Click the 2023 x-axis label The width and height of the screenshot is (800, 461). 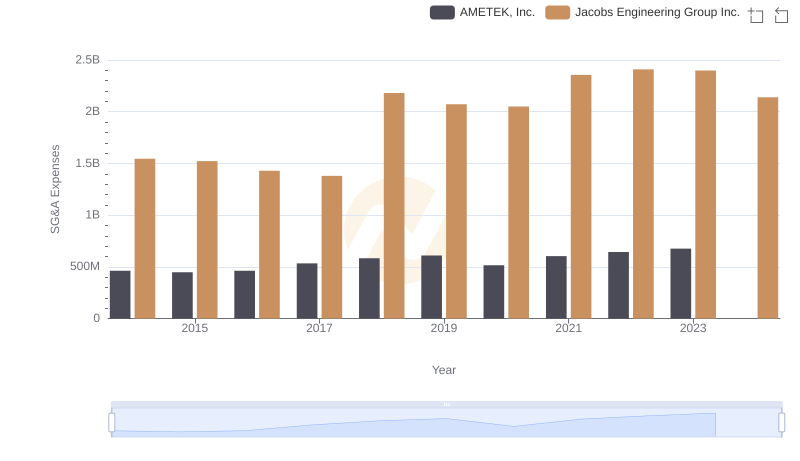pos(693,328)
